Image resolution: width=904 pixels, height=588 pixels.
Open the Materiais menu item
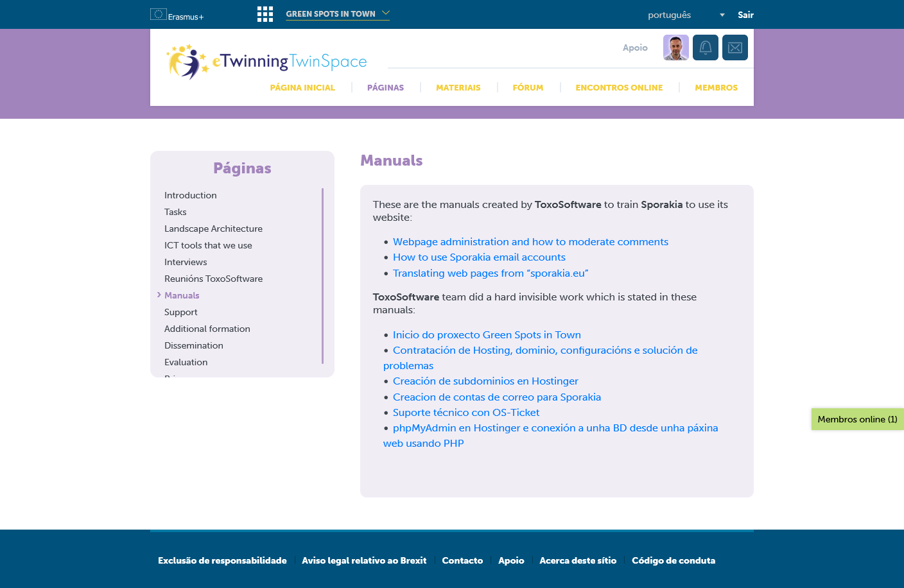pos(458,88)
